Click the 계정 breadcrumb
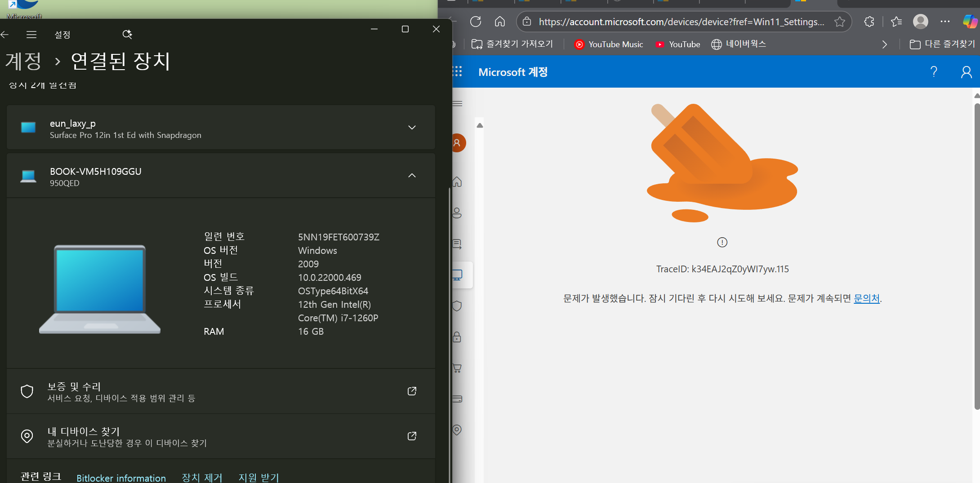Viewport: 980px width, 483px height. click(23, 61)
